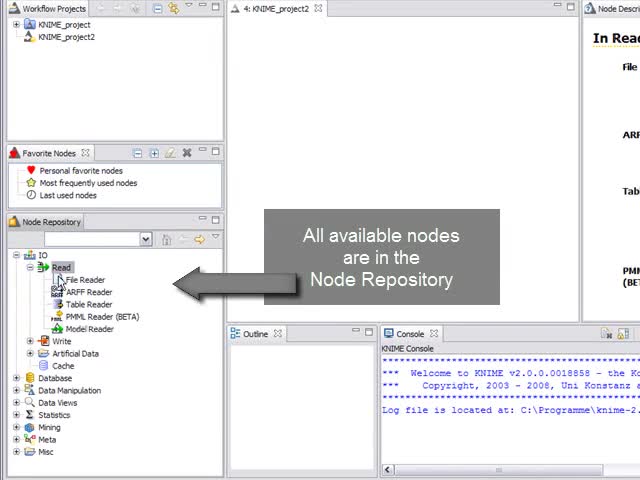The image size is (640, 480).
Task: Open the Node Repository search dropdown arrow
Action: coord(146,239)
